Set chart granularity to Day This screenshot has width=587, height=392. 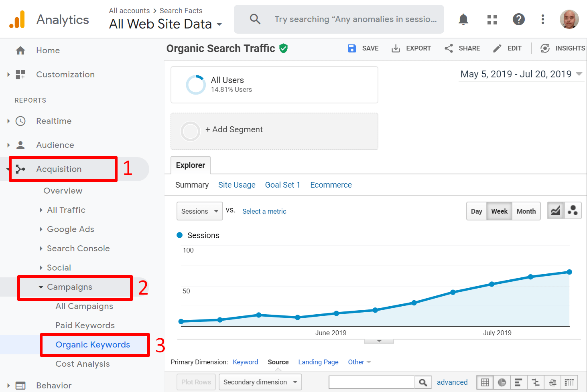coord(476,211)
